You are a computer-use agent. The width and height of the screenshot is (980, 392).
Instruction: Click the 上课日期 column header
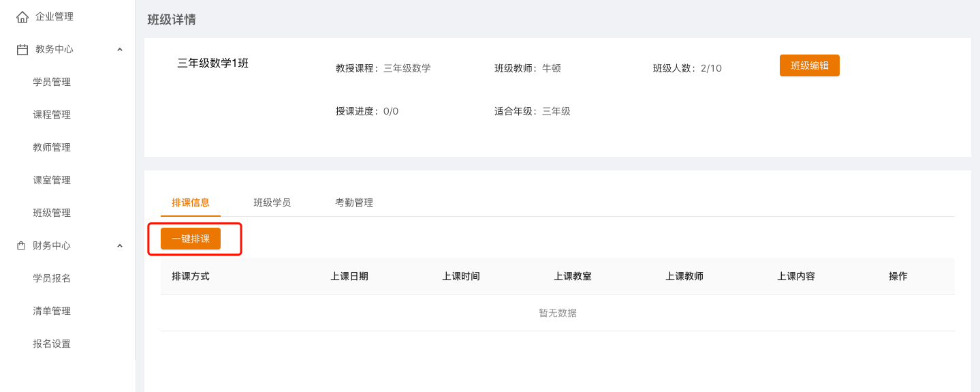(x=349, y=276)
